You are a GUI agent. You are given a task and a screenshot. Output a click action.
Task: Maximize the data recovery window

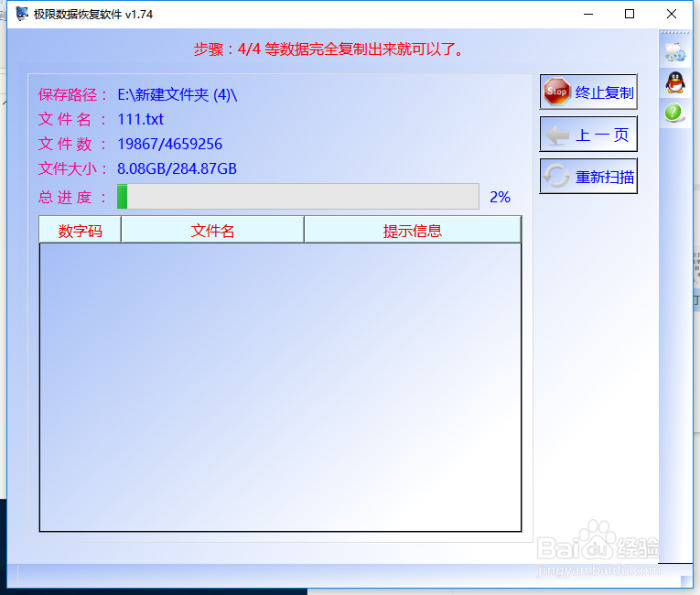(630, 14)
